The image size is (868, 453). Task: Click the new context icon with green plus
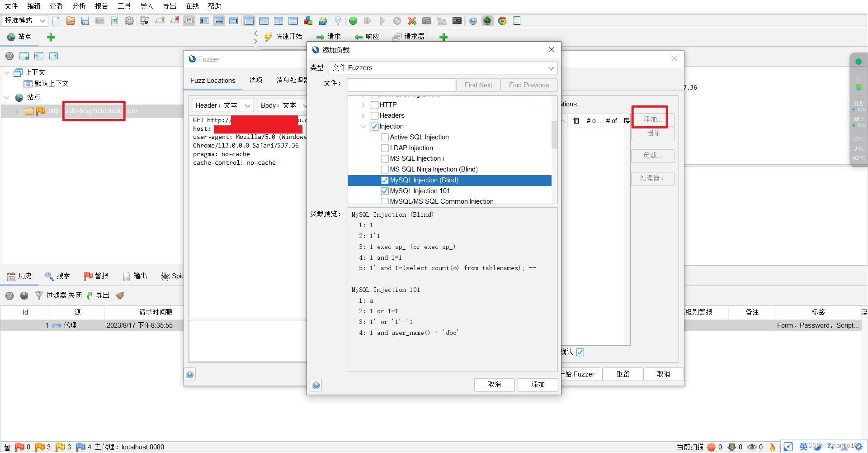click(24, 56)
